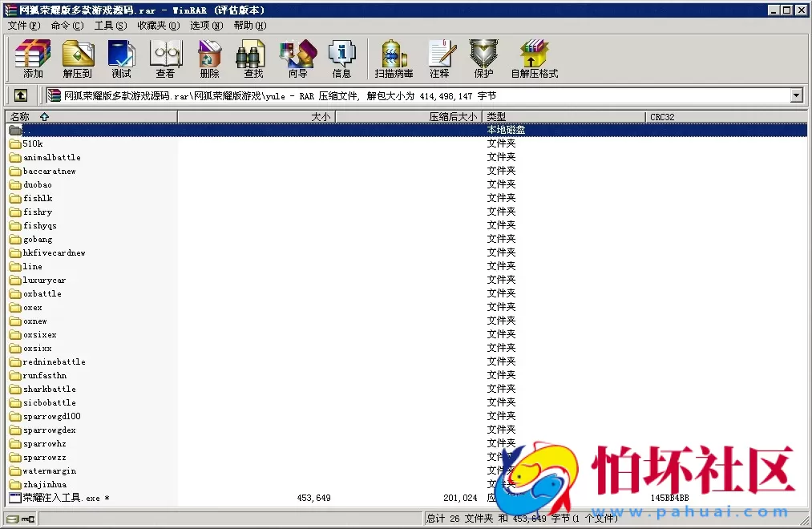The width and height of the screenshot is (812, 529).
Task: Run 扫描病毒 (Virus Scan) icon
Action: [394, 58]
